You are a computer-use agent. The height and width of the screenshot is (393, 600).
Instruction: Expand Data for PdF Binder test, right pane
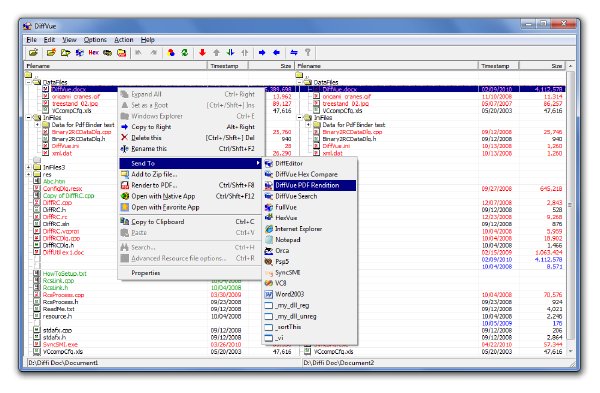coord(308,125)
